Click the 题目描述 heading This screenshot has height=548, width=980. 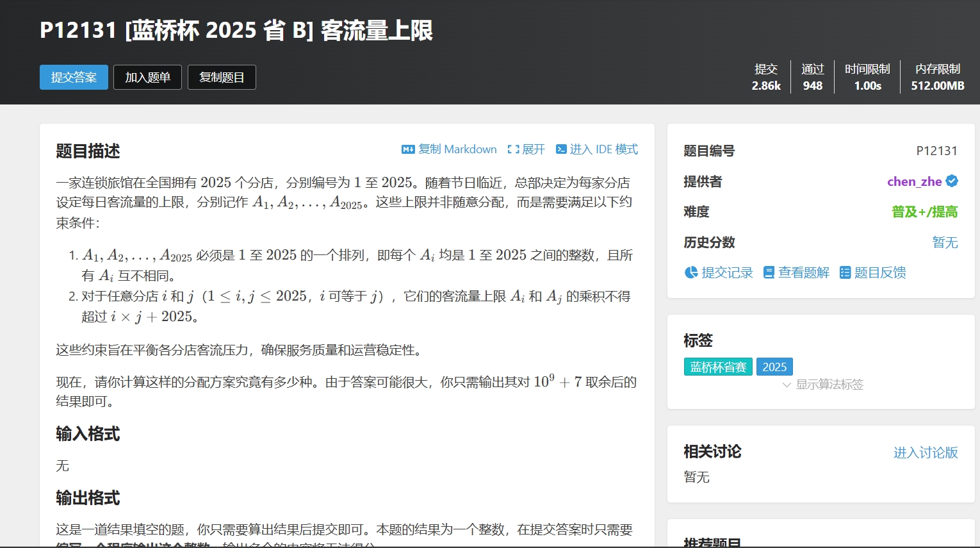pyautogui.click(x=88, y=151)
